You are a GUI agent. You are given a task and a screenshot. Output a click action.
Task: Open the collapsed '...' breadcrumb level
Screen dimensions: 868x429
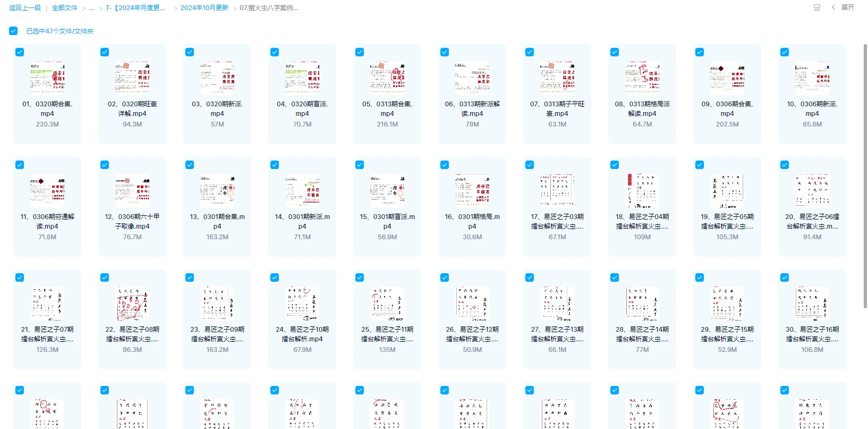(91, 8)
